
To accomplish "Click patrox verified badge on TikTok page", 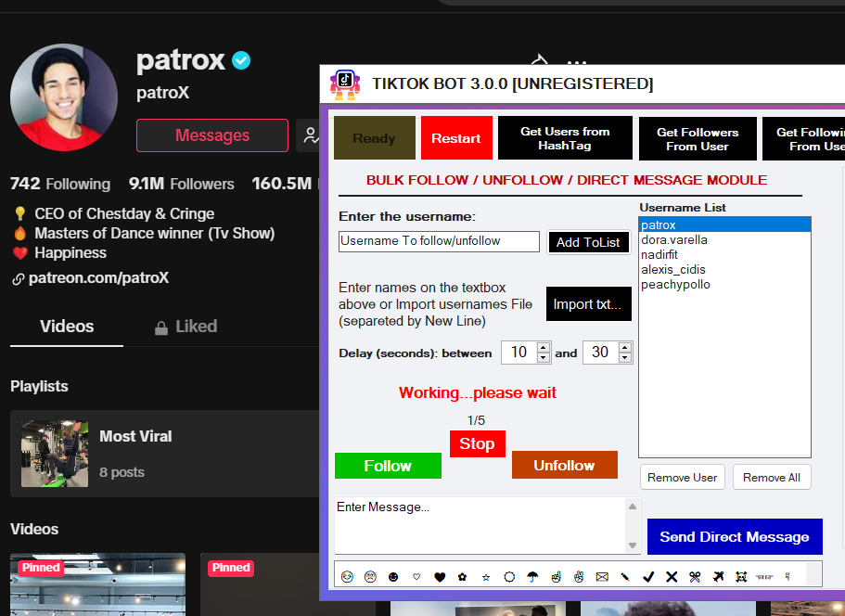I will tap(241, 60).
